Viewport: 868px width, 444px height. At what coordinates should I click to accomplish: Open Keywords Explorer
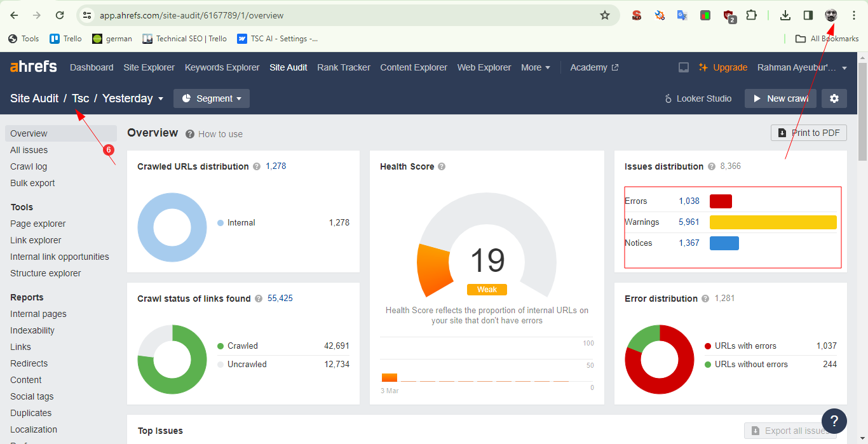click(x=222, y=67)
